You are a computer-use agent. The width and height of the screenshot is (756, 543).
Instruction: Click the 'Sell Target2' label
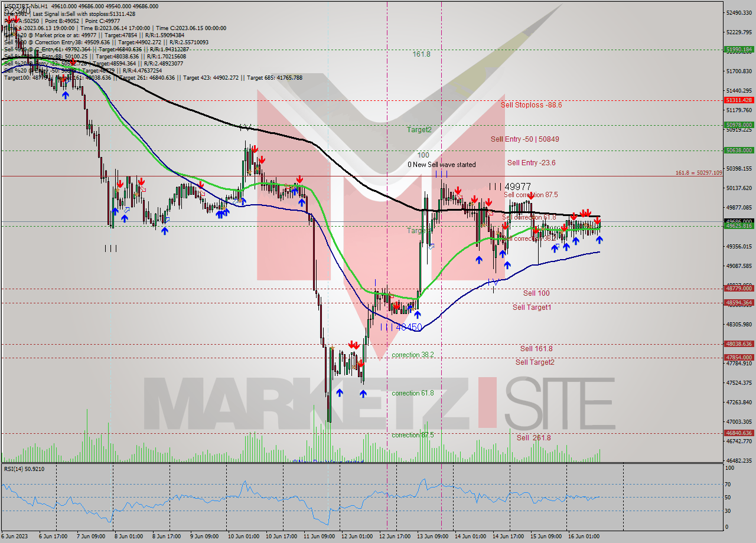[x=535, y=362]
